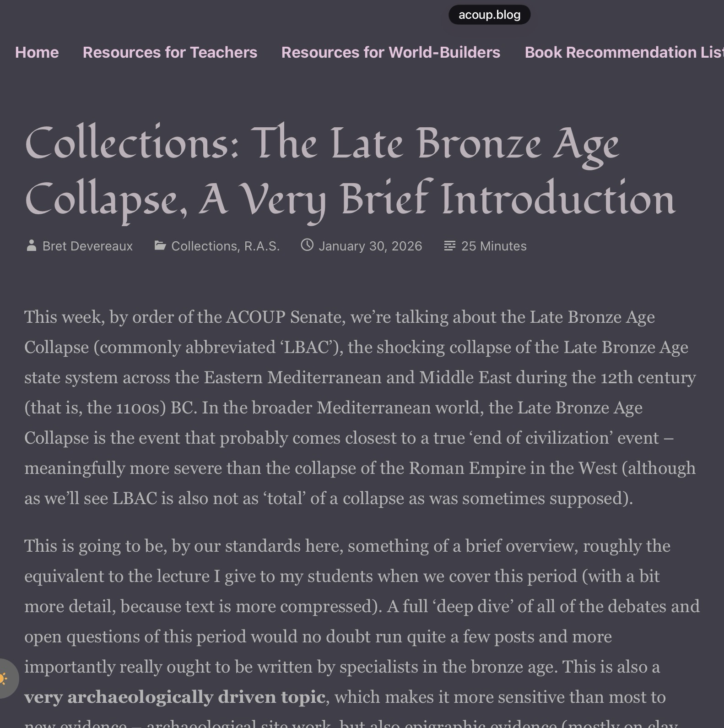
Task: Click the reading time lines icon
Action: click(449, 246)
